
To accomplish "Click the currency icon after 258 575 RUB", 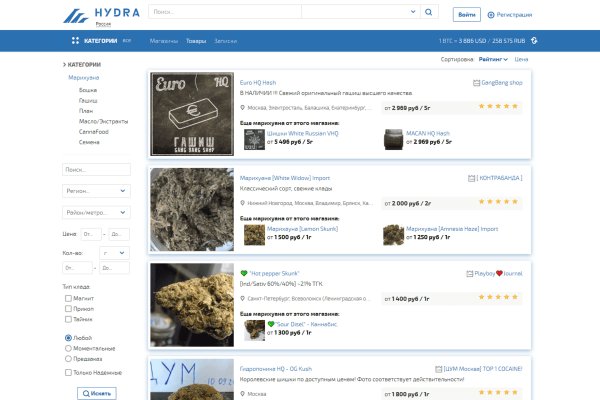I will [534, 41].
